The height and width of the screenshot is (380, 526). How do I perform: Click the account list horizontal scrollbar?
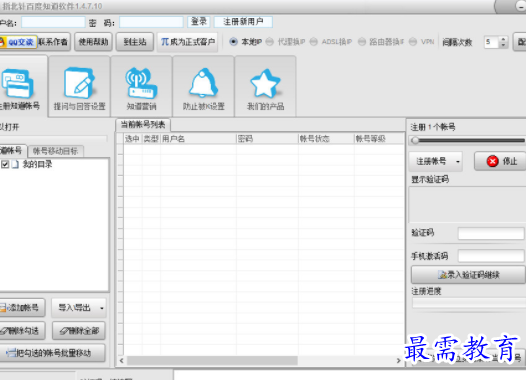pyautogui.click(x=212, y=361)
